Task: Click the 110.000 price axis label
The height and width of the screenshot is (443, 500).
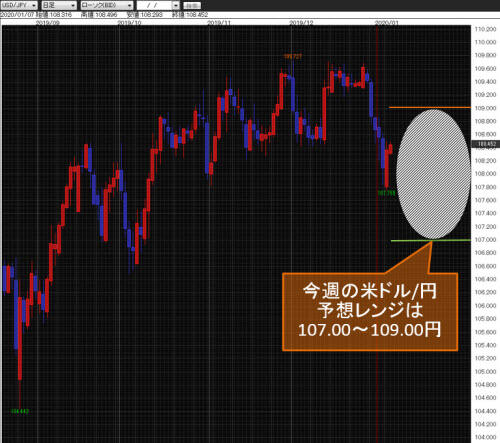Action: (485, 42)
